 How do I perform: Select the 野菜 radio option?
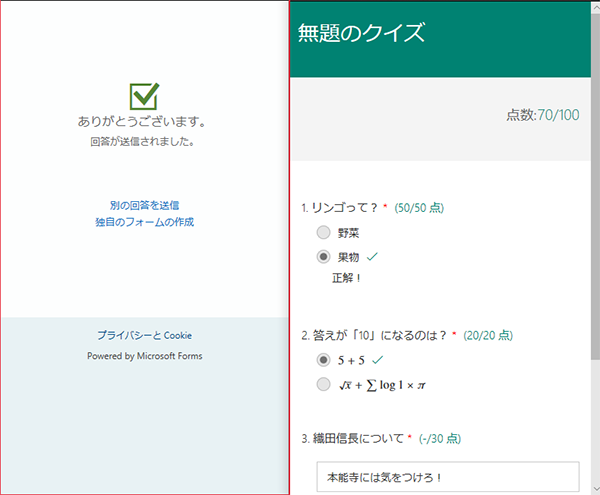[x=323, y=232]
